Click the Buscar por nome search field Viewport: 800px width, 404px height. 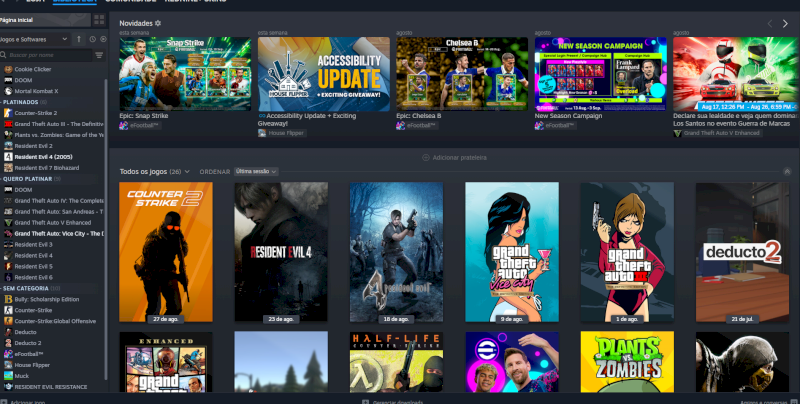[x=46, y=55]
